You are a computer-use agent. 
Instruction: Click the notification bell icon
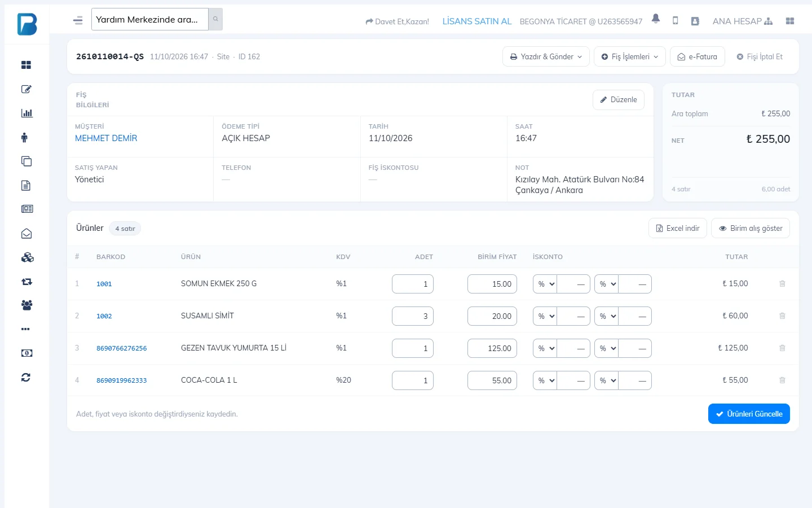[656, 19]
